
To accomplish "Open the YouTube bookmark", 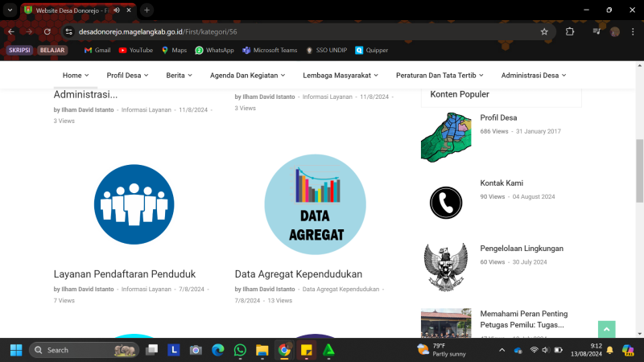I will click(135, 50).
